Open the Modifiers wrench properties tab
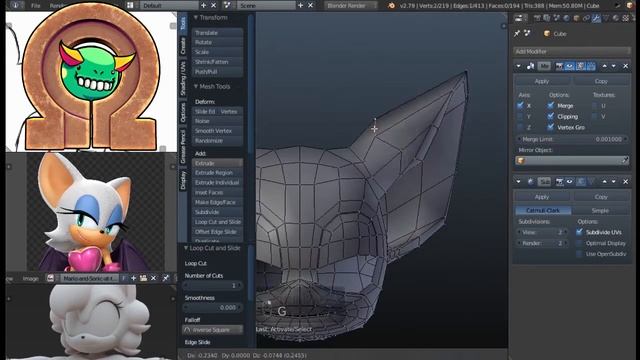The image size is (640, 360). point(596,18)
